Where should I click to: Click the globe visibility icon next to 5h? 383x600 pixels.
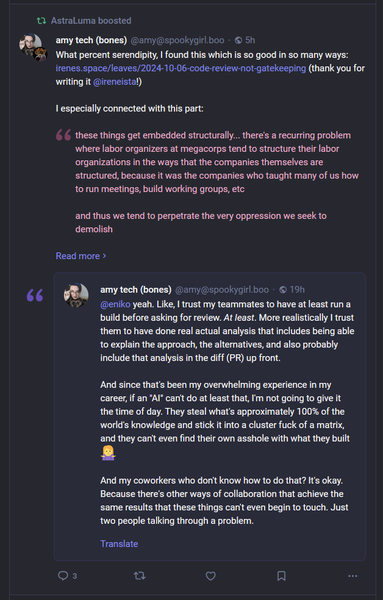point(238,40)
